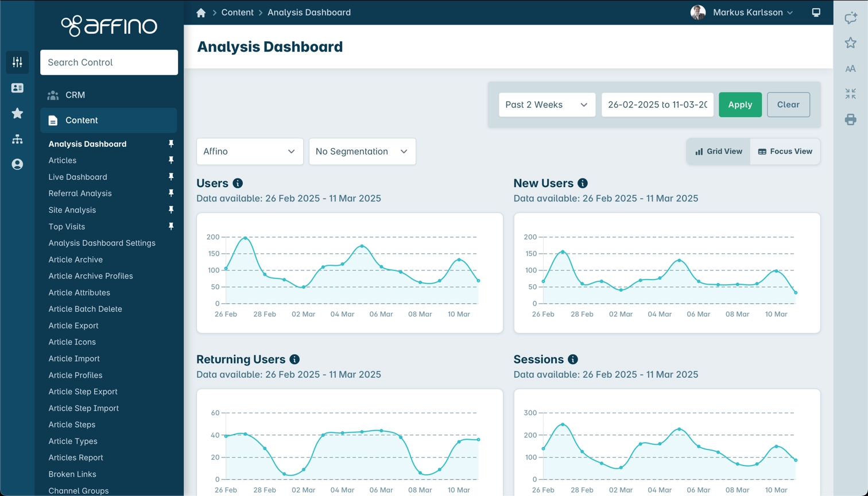This screenshot has height=496, width=868.
Task: Open Site Analysis in the sidebar menu
Action: click(72, 210)
